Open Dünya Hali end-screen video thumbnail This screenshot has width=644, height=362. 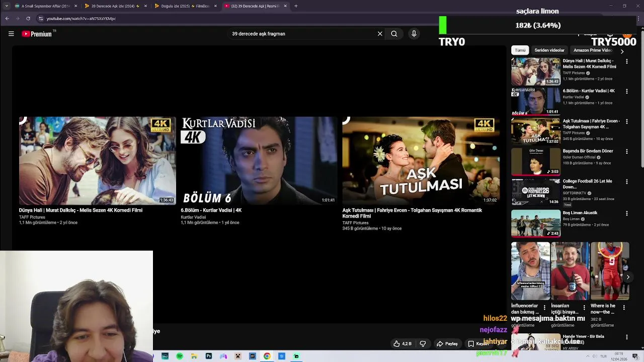[98, 160]
